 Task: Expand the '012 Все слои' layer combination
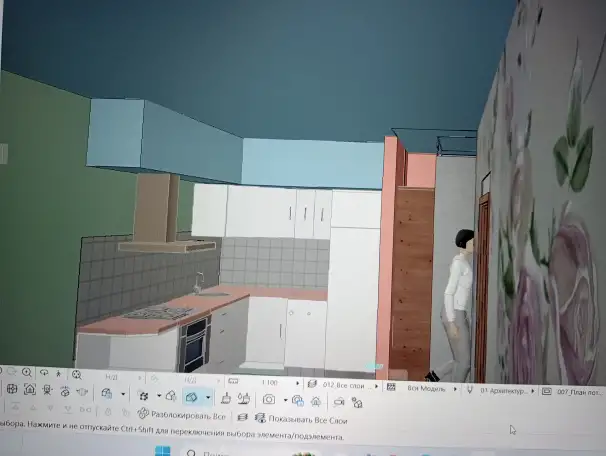(x=344, y=385)
